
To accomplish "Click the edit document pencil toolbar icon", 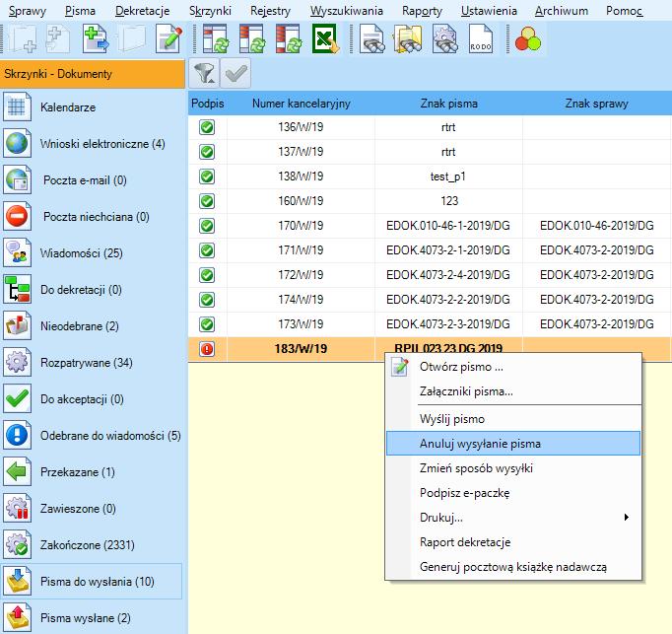I will pos(168,39).
